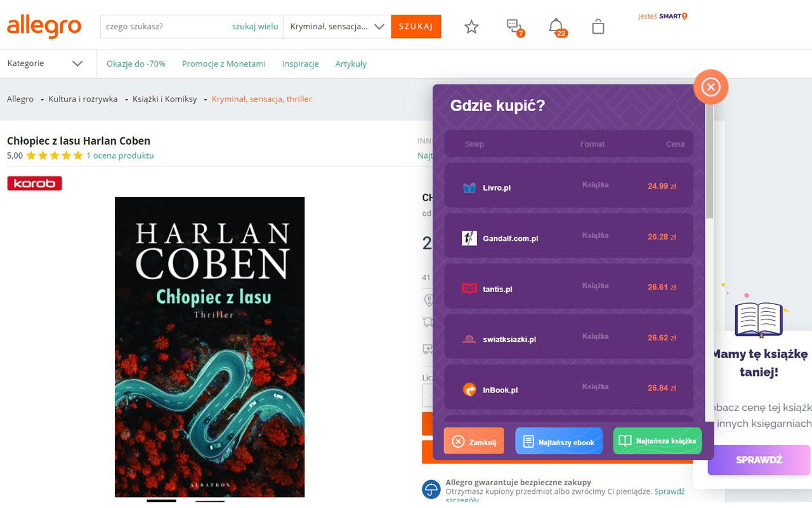Click the Najtańszy ebook button

pos(558,441)
